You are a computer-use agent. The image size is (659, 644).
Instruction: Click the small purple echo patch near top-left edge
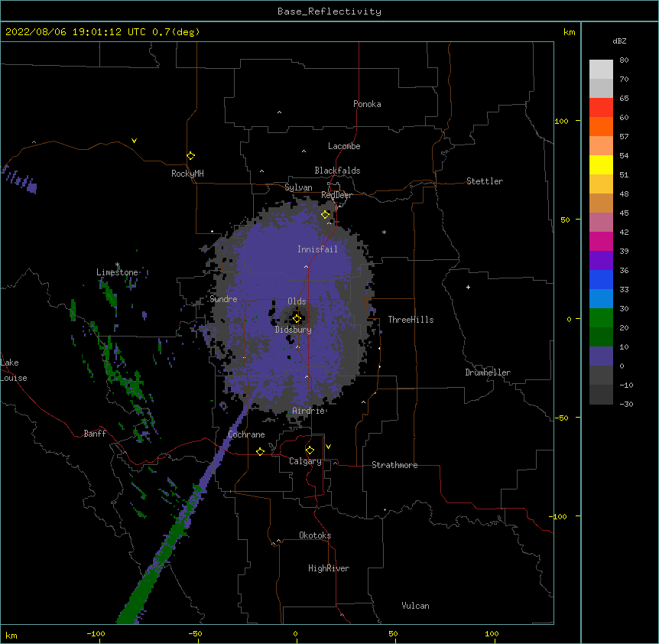point(20,181)
